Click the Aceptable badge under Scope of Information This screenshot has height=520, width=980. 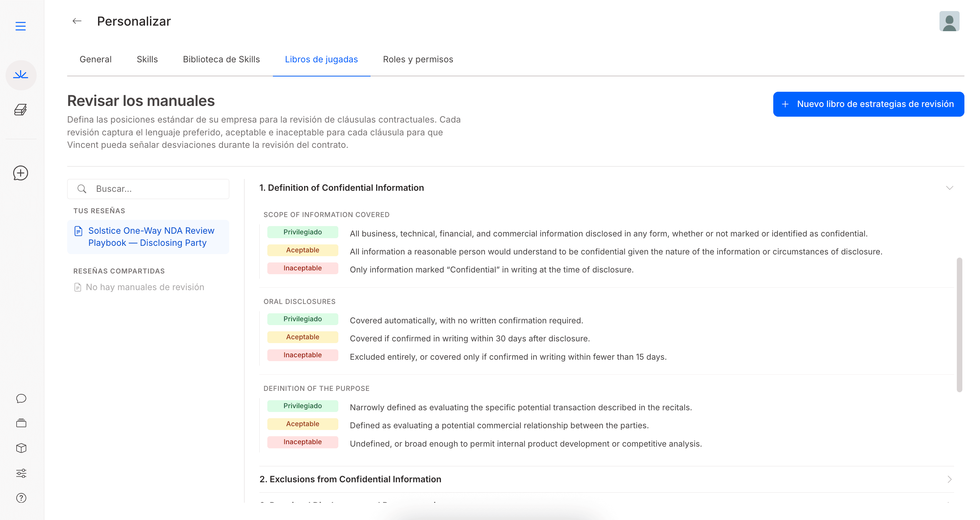pos(302,250)
